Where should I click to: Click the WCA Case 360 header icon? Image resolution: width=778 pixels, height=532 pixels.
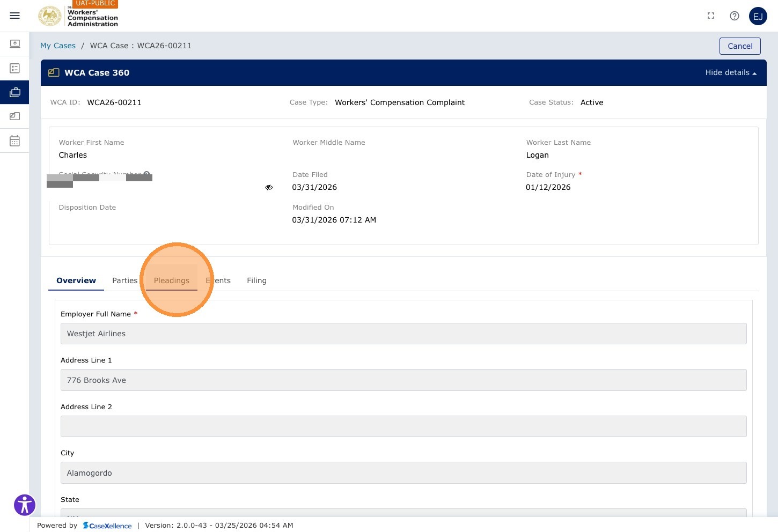click(x=54, y=72)
